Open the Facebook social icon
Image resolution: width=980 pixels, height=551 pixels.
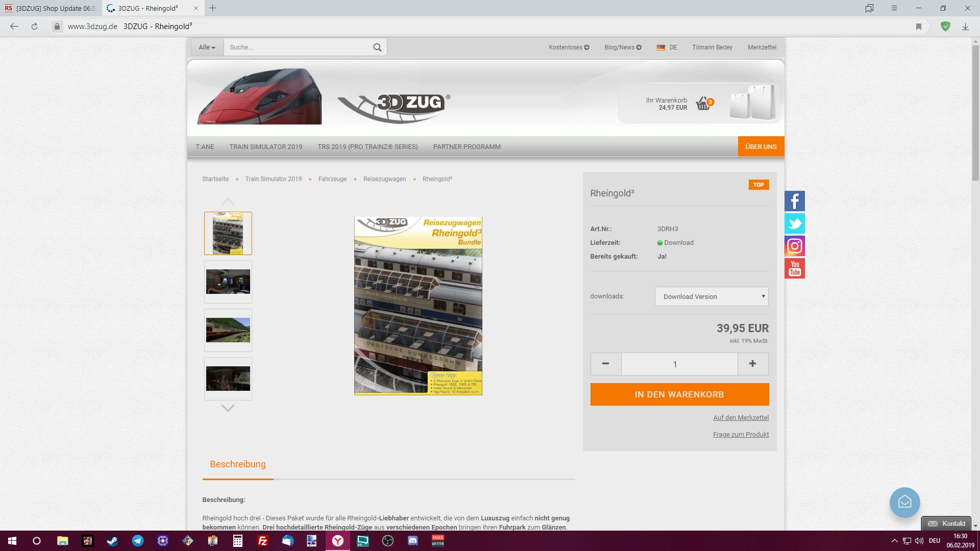[794, 201]
